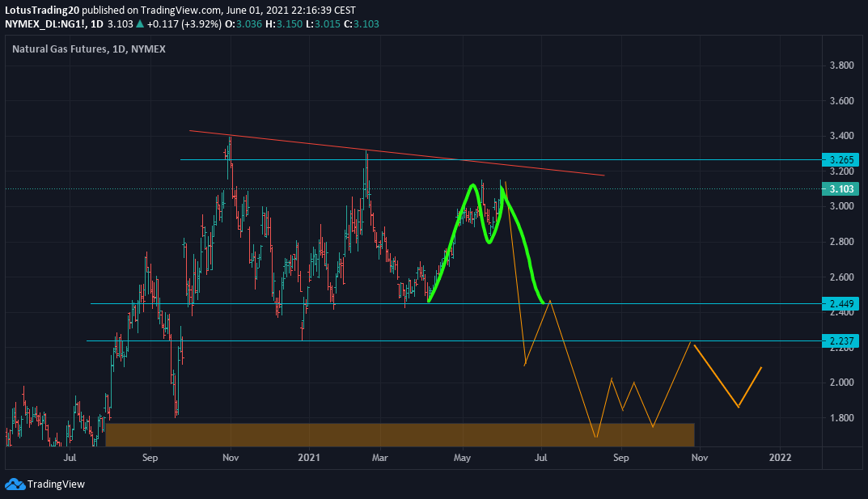Click the Natural Gas Futures, 1D, NYMEX title
Viewport: 868px width, 499px height.
88,49
